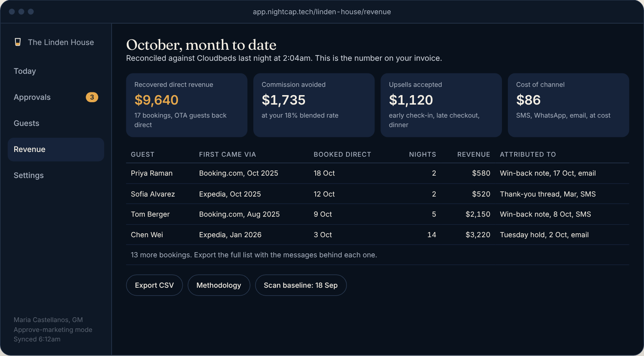Image resolution: width=644 pixels, height=356 pixels.
Task: Click guest name Tom Berger
Action: coord(150,214)
